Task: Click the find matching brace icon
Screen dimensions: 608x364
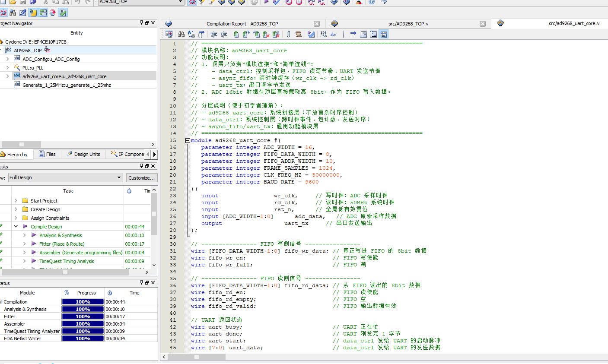Action: (201, 34)
